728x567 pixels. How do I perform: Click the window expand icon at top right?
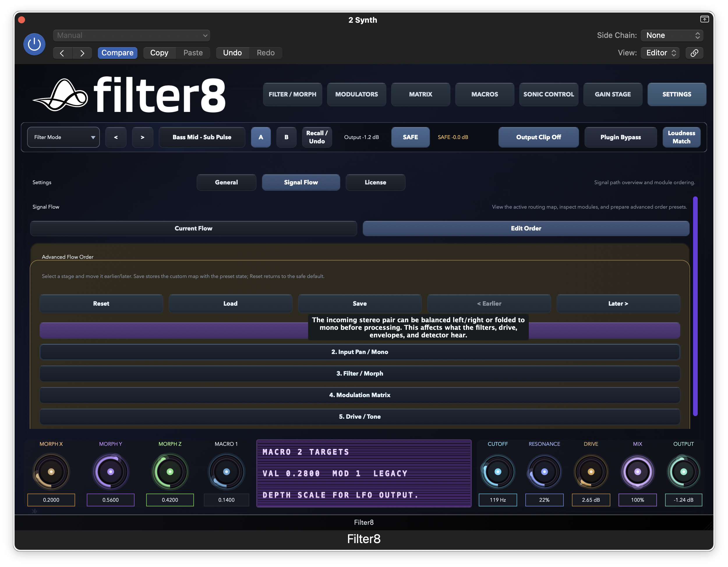tap(704, 19)
